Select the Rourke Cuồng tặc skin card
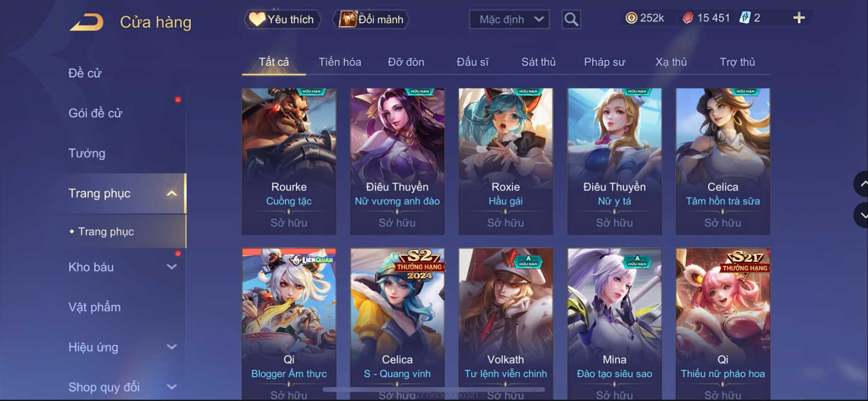This screenshot has height=401, width=868. (x=289, y=162)
